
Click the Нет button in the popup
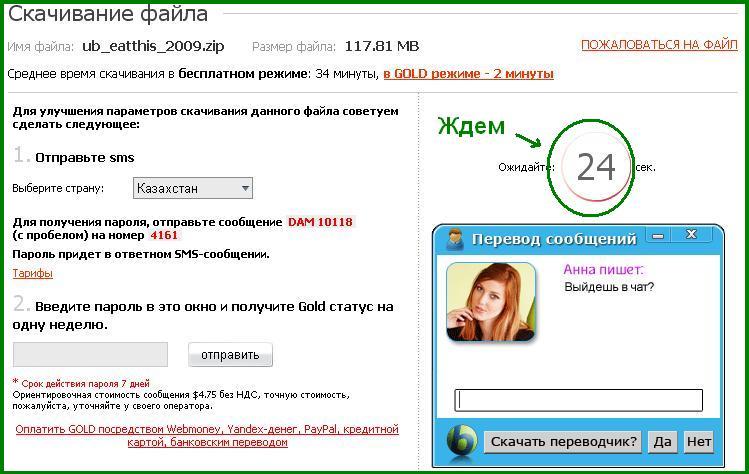[x=698, y=441]
